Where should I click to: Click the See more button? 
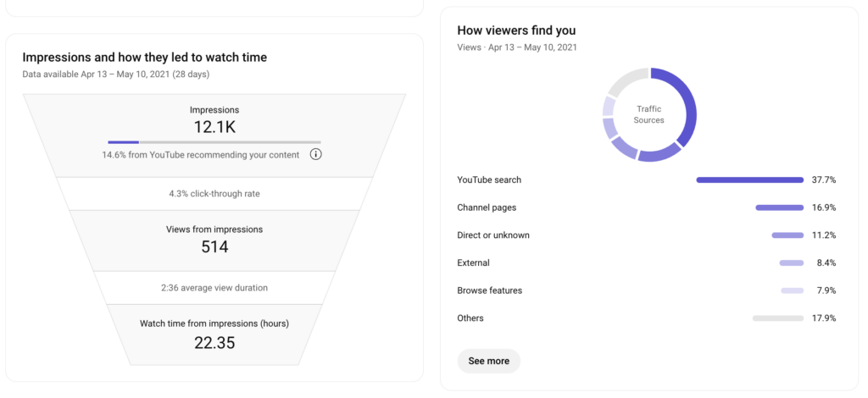[488, 361]
